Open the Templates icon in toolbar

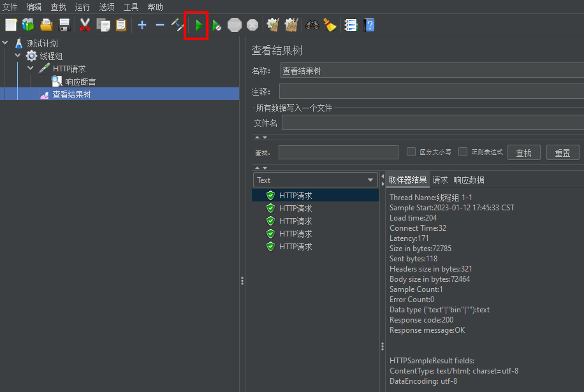coord(28,25)
